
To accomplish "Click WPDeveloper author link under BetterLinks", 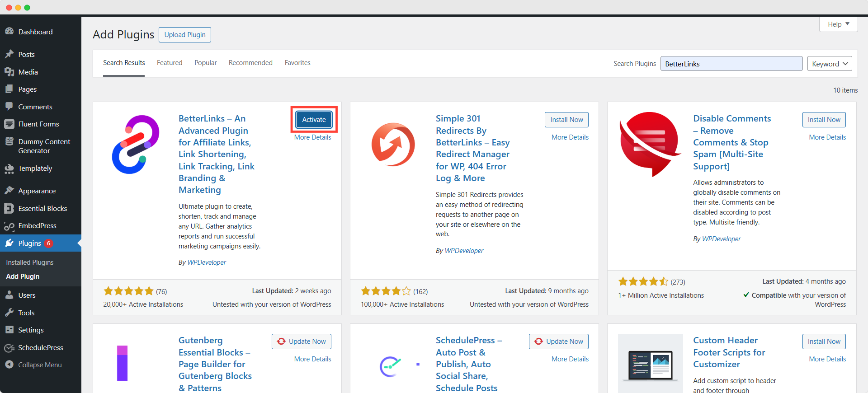I will 207,262.
